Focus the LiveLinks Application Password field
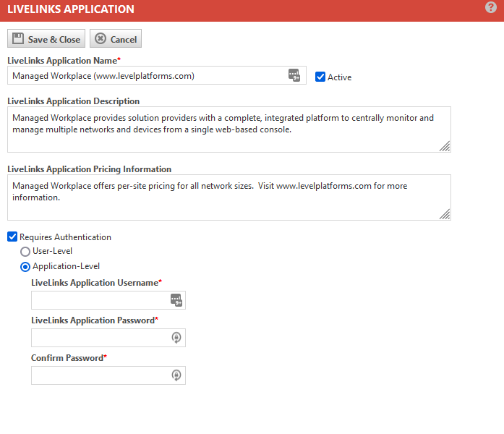This screenshot has height=434, width=504. point(108,338)
